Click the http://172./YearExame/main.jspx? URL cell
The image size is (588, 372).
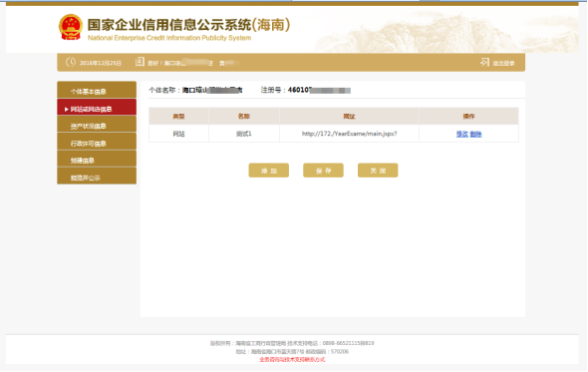point(349,134)
